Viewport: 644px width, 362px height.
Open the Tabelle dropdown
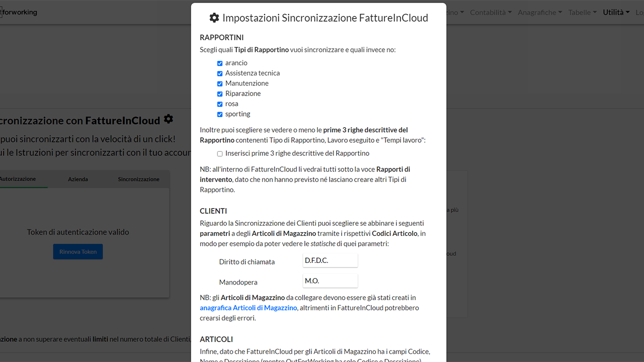pos(582,13)
